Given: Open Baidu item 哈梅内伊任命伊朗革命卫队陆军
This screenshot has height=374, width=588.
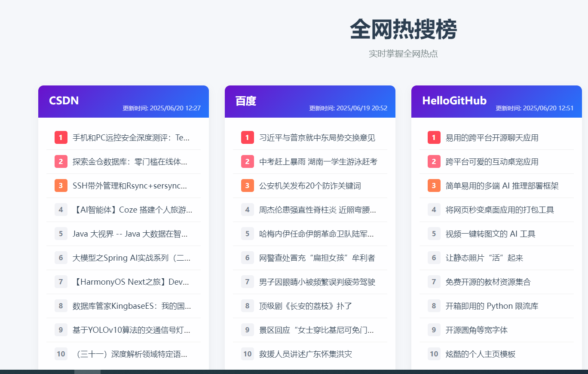Looking at the screenshot, I should (316, 234).
